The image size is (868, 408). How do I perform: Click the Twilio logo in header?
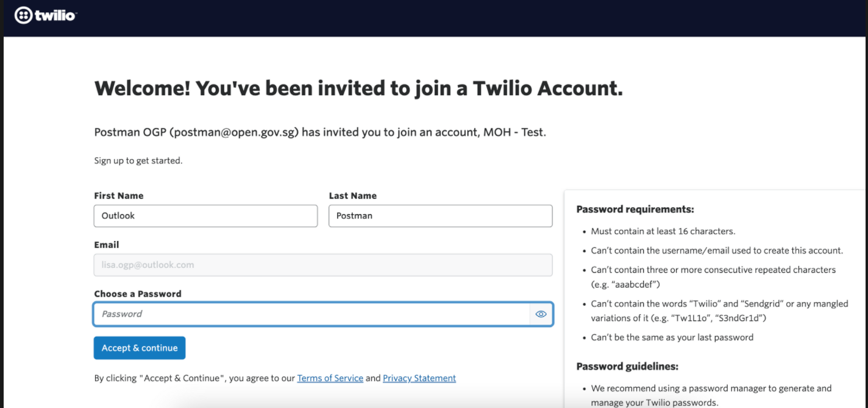coord(45,16)
